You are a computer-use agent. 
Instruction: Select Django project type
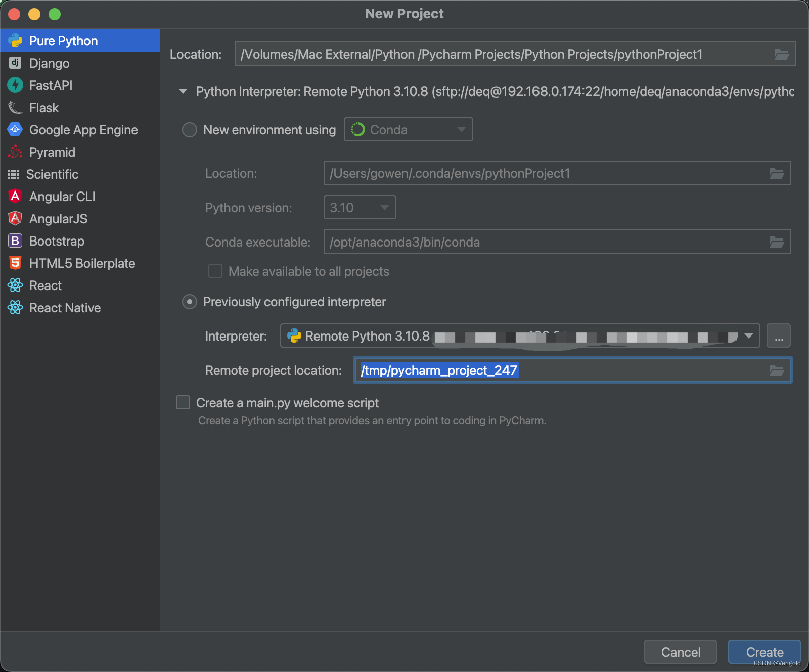tap(80, 63)
